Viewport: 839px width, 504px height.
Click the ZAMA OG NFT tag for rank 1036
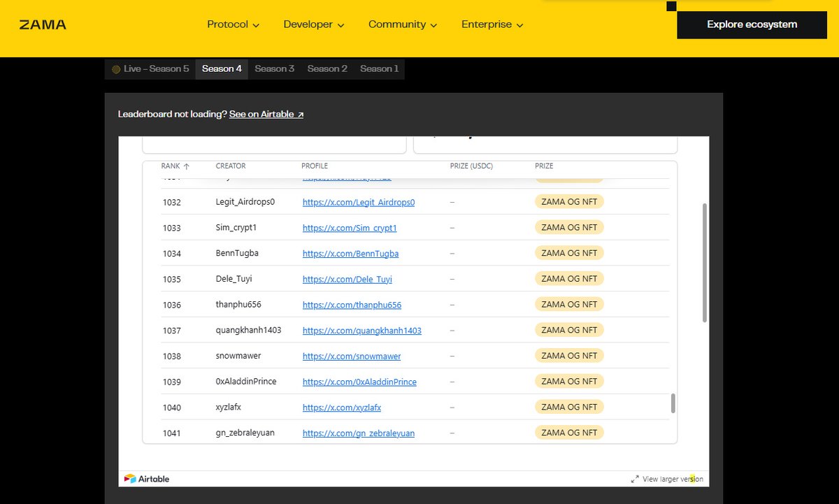[x=569, y=305]
